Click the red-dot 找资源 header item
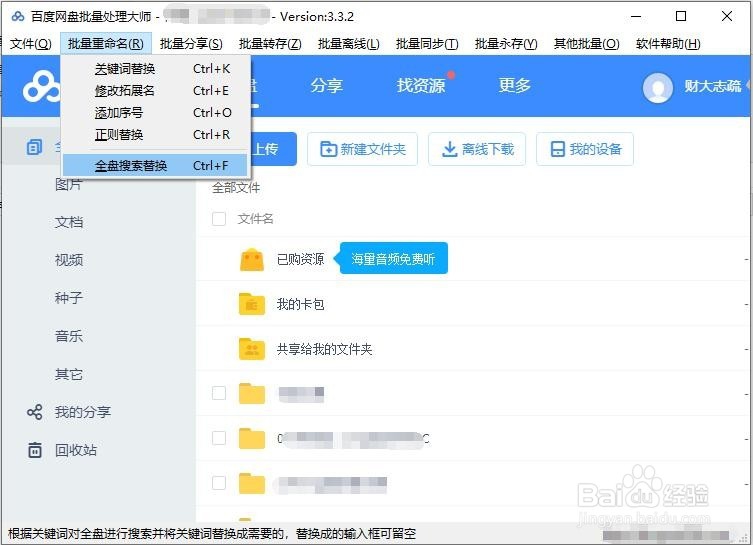This screenshot has height=545, width=753. point(421,85)
